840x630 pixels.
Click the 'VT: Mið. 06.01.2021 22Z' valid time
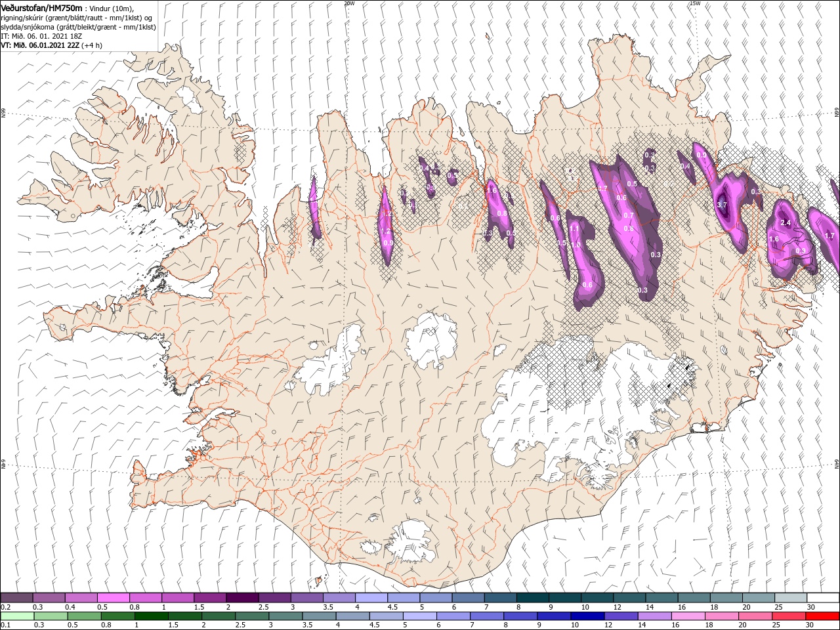[x=39, y=45]
